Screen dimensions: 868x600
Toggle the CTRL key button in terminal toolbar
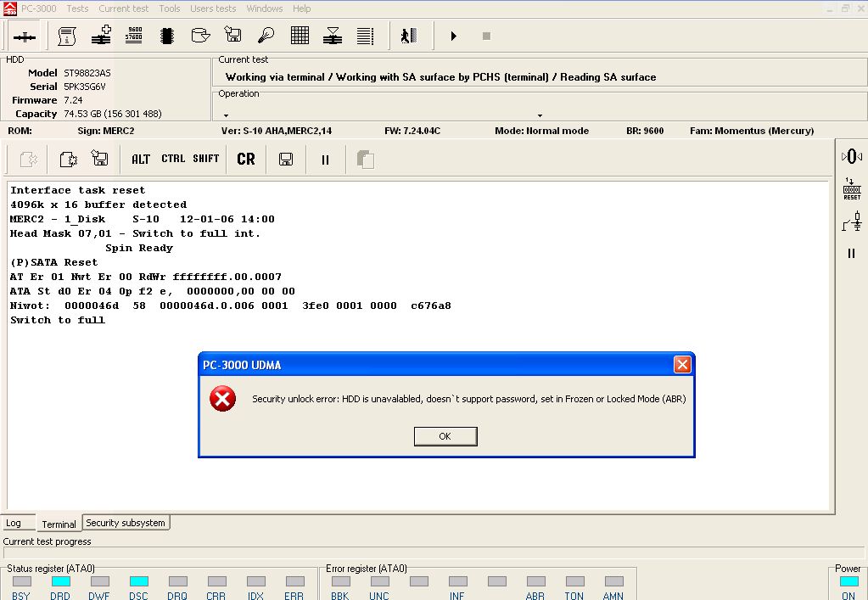(173, 159)
